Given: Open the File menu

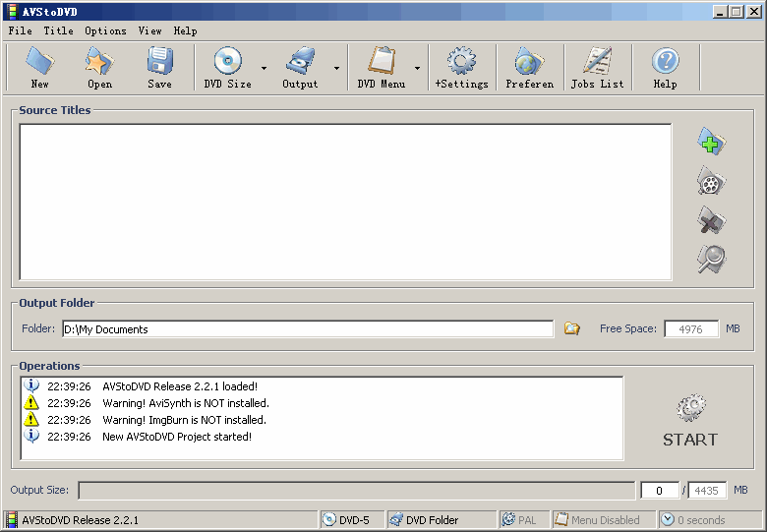Looking at the screenshot, I should (x=20, y=30).
